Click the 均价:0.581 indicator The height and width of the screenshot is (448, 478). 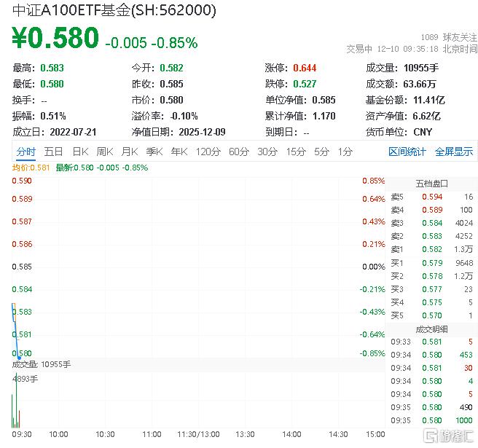coord(31,168)
